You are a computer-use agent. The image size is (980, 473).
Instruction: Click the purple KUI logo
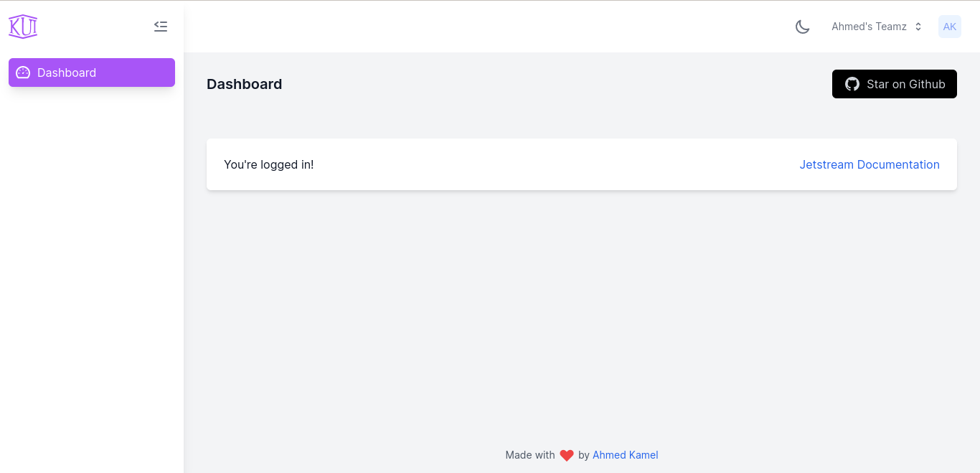click(23, 27)
